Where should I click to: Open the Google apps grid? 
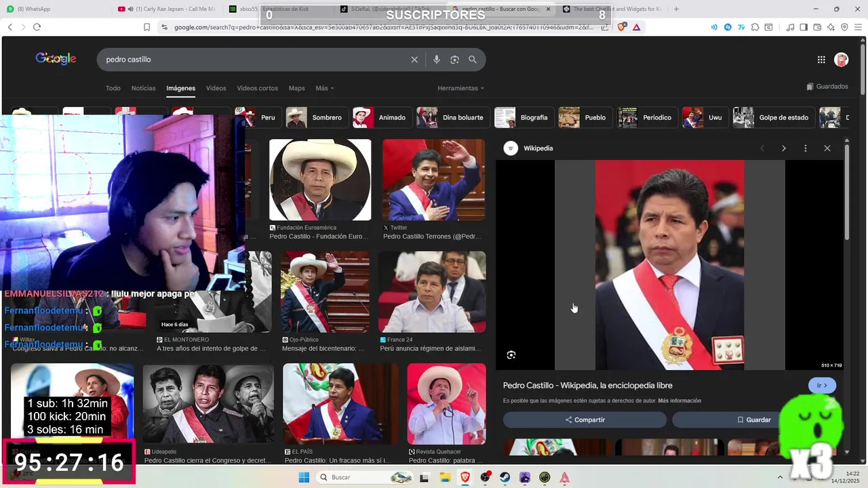821,60
